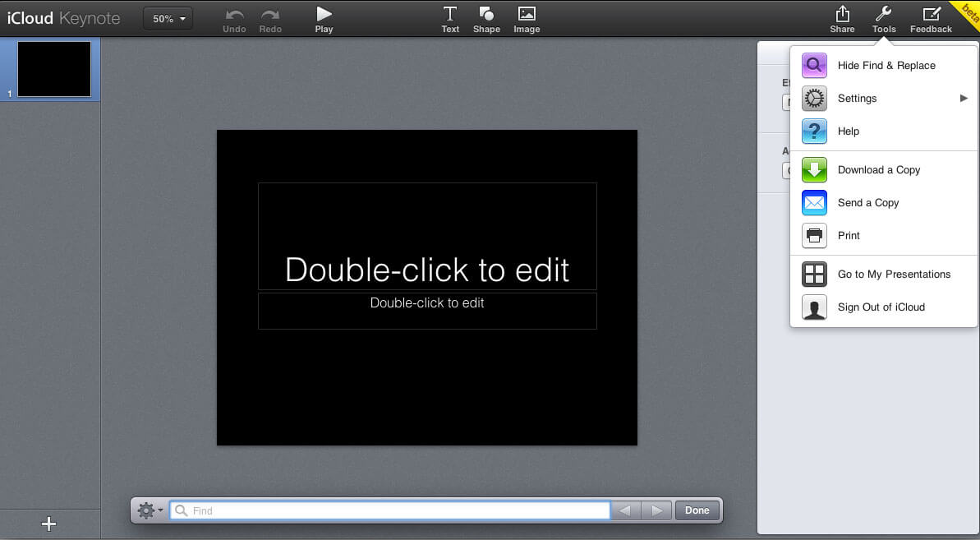Select slide 1 thumbnail in navigator
The image size is (980, 540).
point(54,70)
